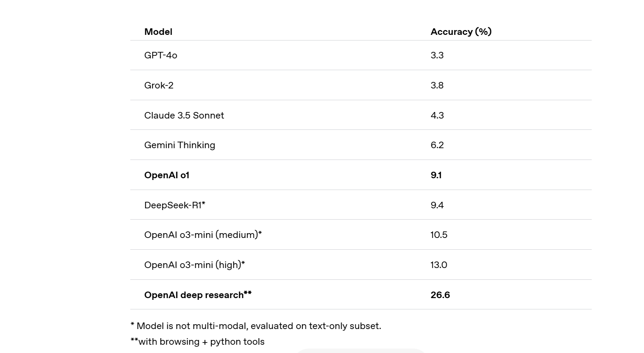
Task: Click the Accuracy (%) column header
Action: point(461,32)
